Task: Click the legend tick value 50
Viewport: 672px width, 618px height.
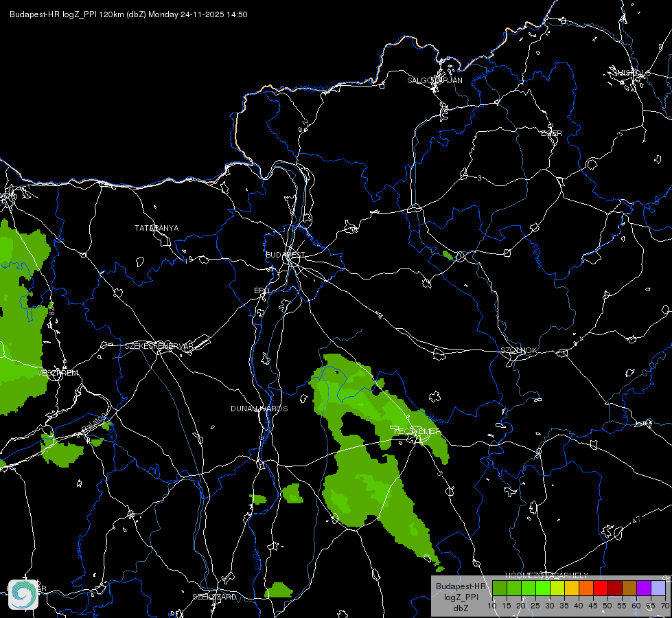Action: coord(607,606)
